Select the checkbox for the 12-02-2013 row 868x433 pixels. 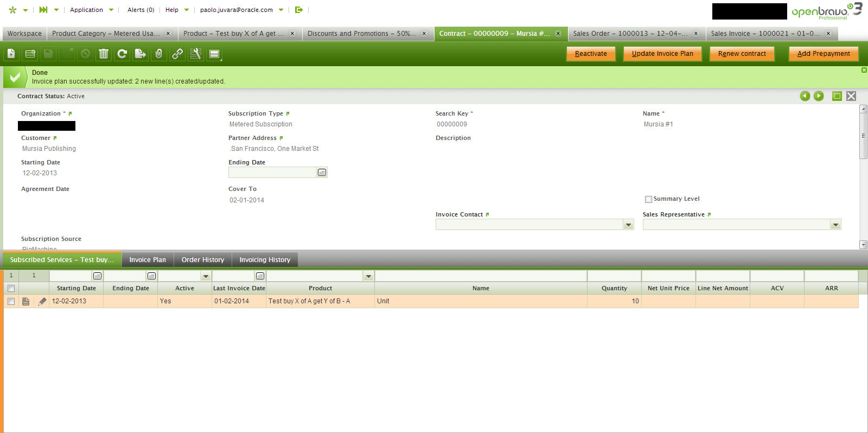tap(11, 301)
